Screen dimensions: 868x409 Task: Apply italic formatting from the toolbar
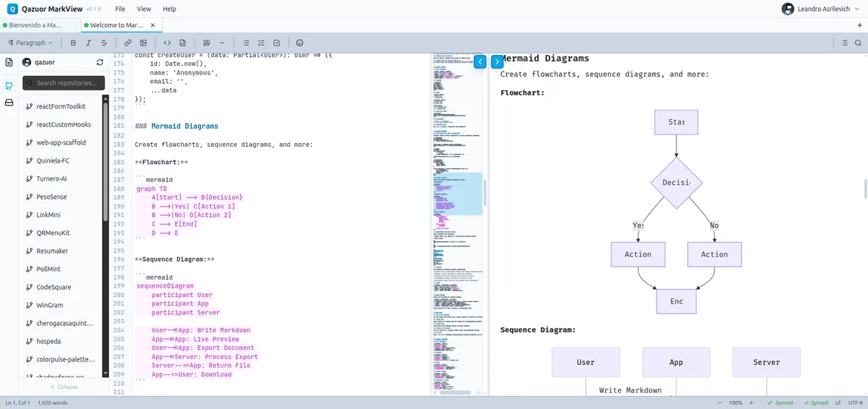click(88, 43)
